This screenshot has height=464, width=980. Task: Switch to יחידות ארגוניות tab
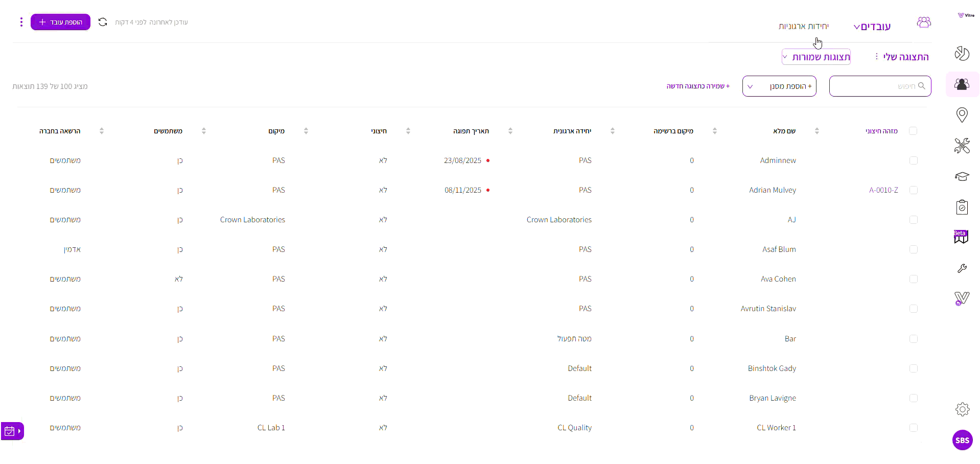click(804, 26)
